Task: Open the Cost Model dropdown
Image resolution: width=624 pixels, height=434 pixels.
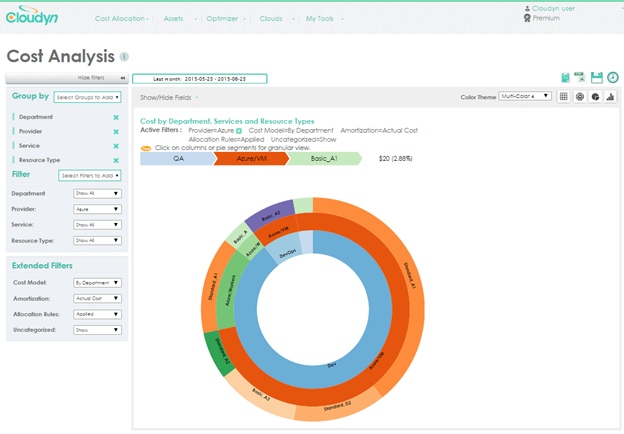Action: 98,283
